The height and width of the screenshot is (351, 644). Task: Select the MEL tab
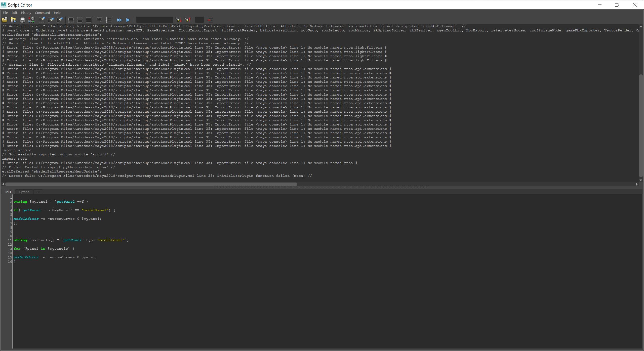[x=8, y=192]
